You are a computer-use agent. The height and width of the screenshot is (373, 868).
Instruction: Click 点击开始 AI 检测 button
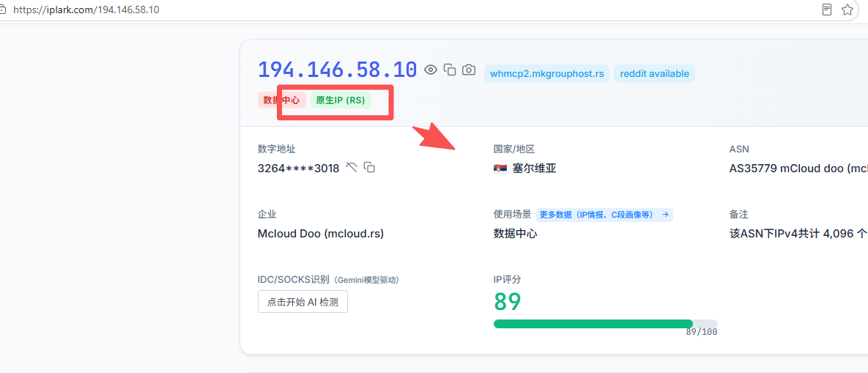click(303, 302)
